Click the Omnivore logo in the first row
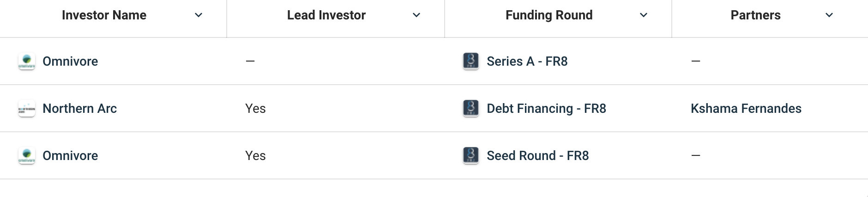The height and width of the screenshot is (197, 868). click(27, 61)
